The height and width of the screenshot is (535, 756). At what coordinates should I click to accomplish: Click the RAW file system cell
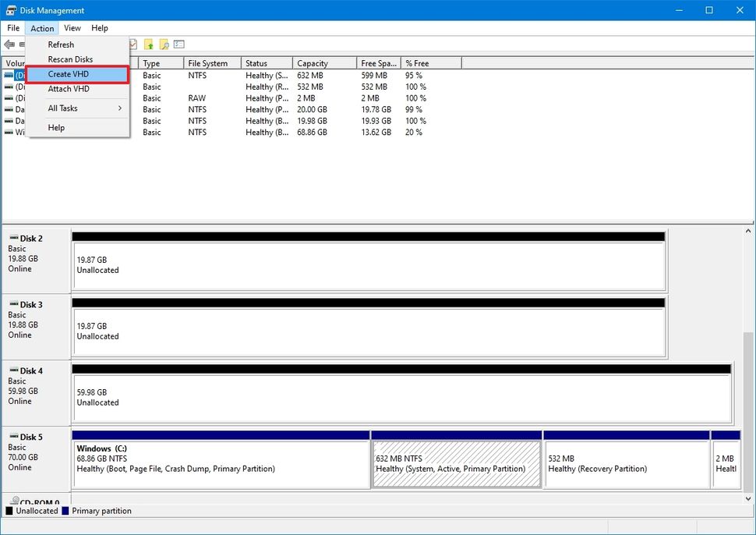point(196,98)
